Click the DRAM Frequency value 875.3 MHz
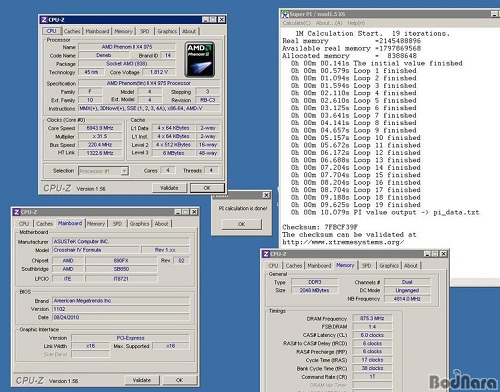 point(372,318)
